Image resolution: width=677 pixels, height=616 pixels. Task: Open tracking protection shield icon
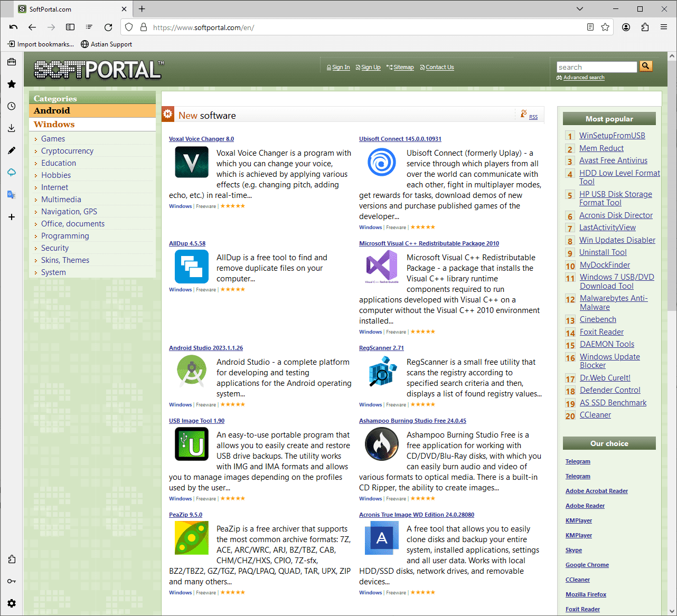click(x=129, y=27)
